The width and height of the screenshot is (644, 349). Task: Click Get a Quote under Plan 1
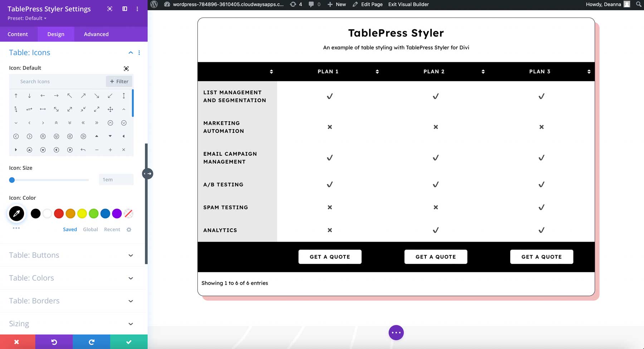click(330, 257)
